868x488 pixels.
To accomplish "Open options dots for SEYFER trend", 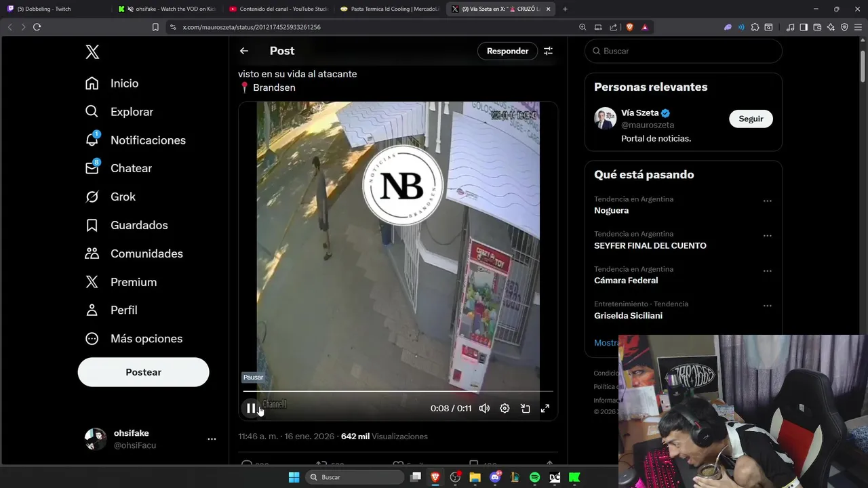I will point(767,235).
